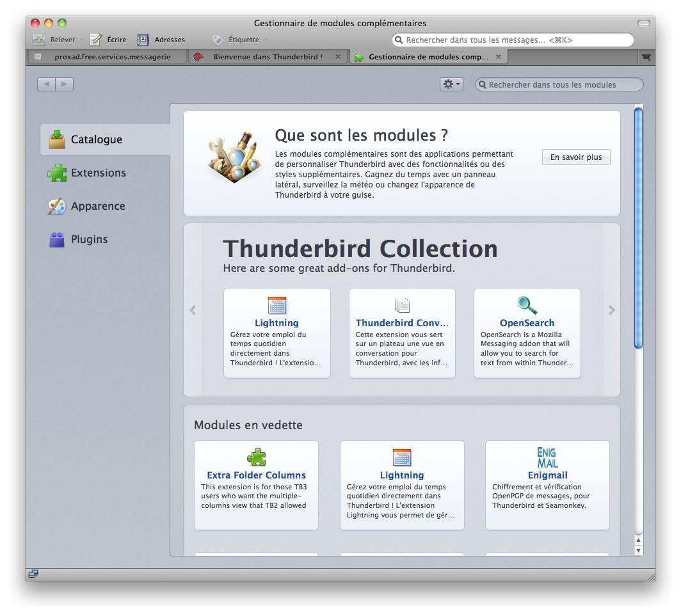
Task: Click the mail icon on proxad.free.services tab
Action: pyautogui.click(x=38, y=57)
